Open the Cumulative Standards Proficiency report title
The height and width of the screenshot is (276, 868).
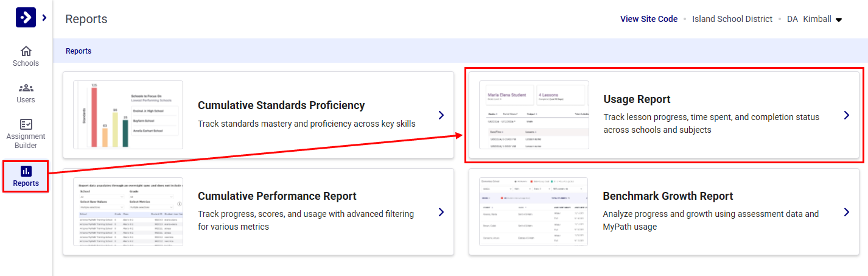coord(281,105)
